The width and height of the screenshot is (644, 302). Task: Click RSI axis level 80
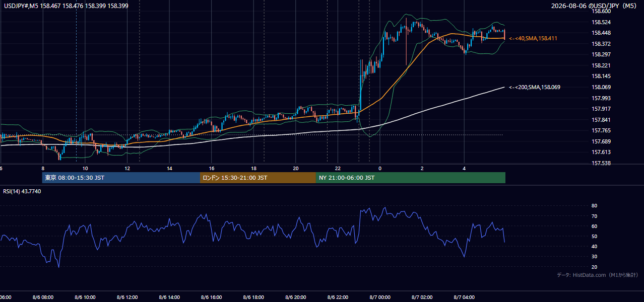click(594, 206)
